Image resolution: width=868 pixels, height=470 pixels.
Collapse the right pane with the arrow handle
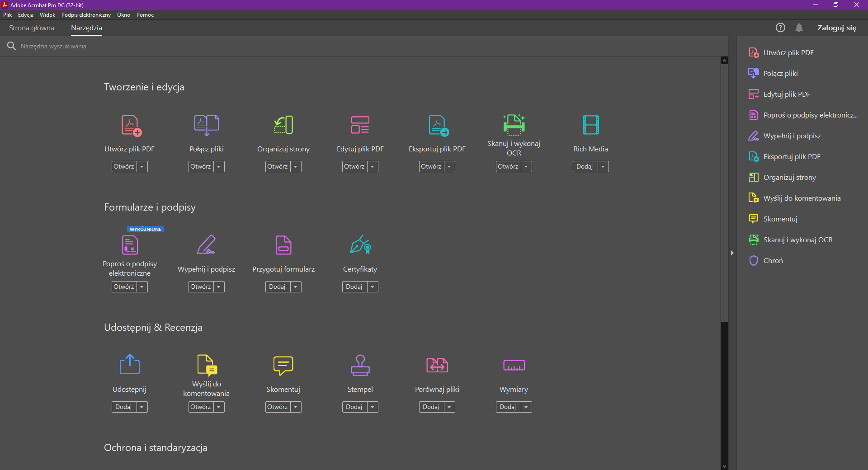coord(732,253)
